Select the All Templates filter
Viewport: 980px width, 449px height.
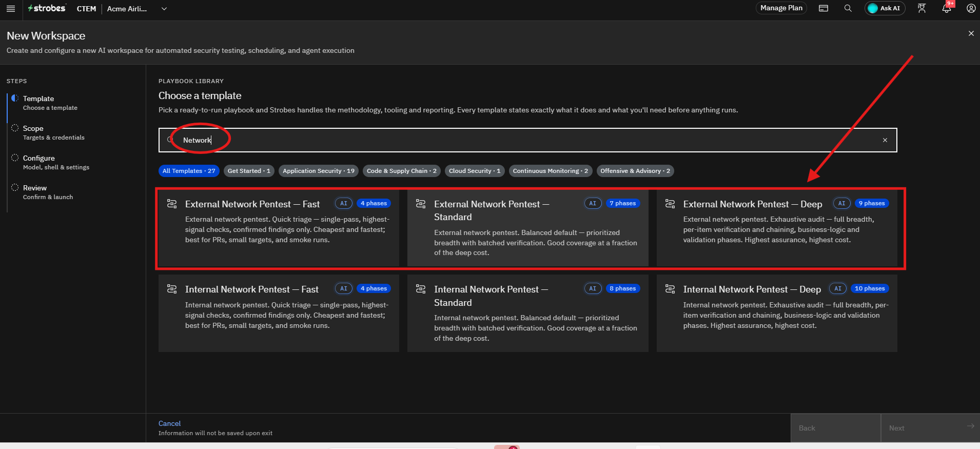point(189,171)
